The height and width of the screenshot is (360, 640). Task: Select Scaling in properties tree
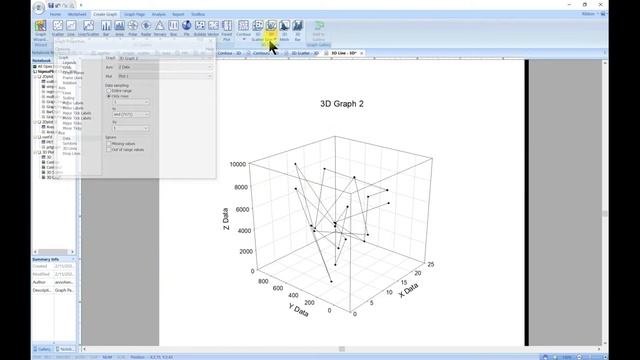point(69,98)
